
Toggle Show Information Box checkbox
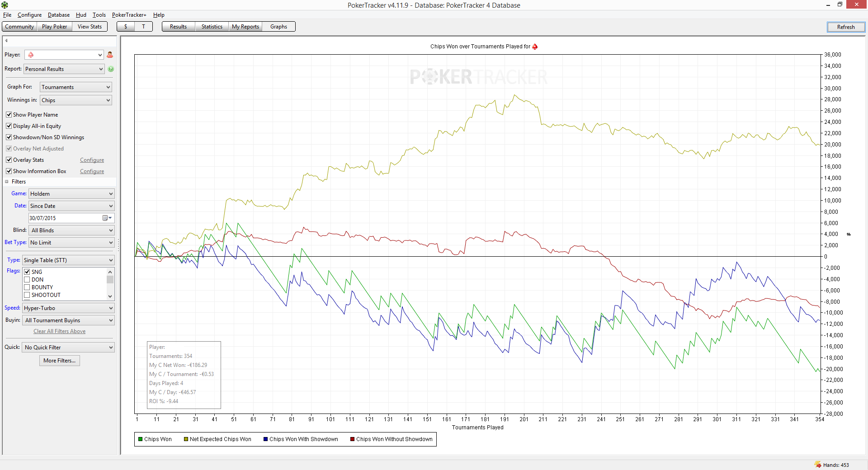click(9, 171)
